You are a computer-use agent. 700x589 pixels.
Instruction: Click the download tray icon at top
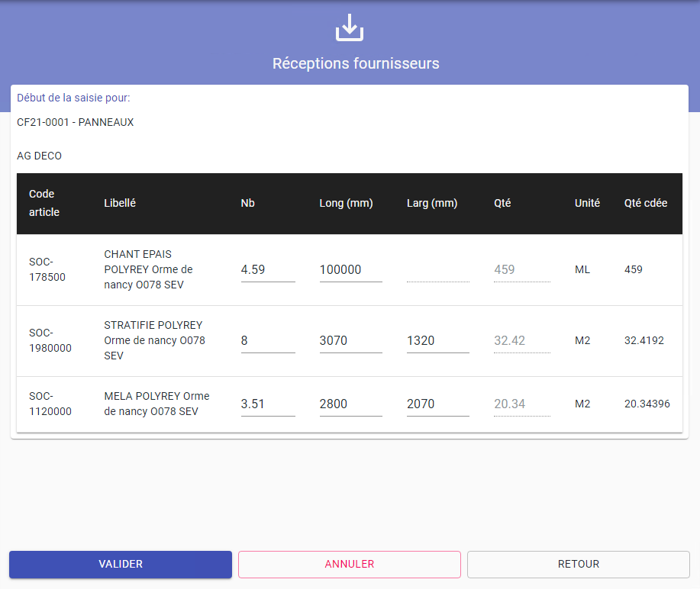coord(350,27)
